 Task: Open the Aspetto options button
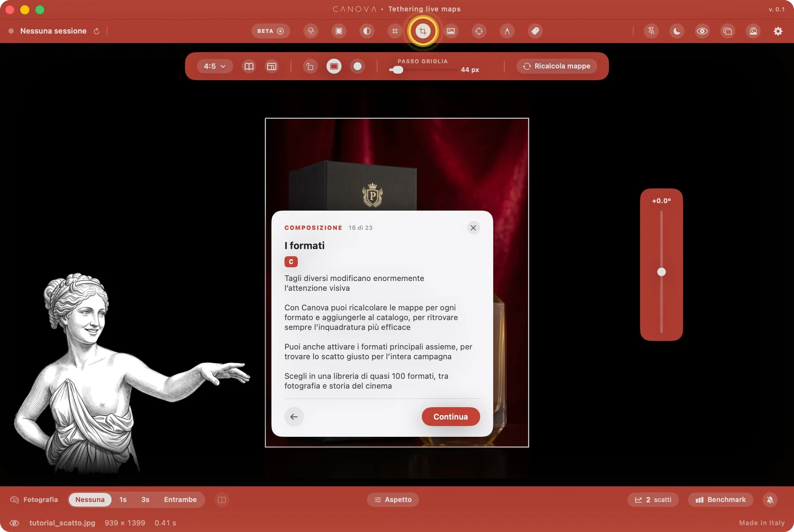393,499
